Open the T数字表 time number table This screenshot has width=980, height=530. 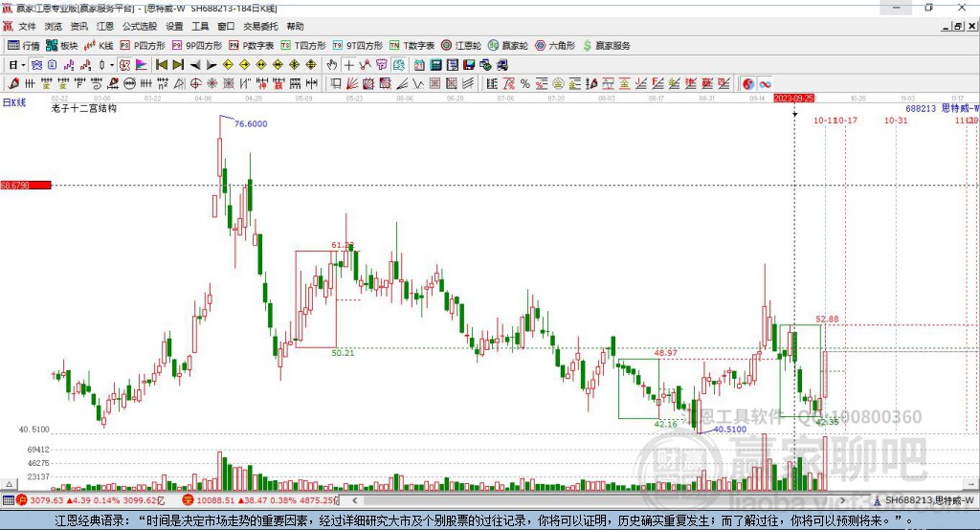tap(412, 46)
